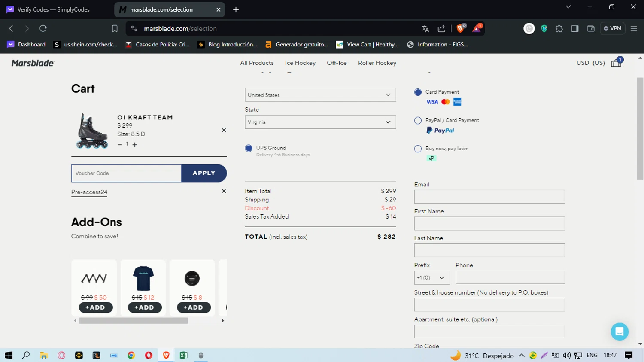Screen dimensions: 644x362
Task: Reload the current page
Action: coord(43,29)
